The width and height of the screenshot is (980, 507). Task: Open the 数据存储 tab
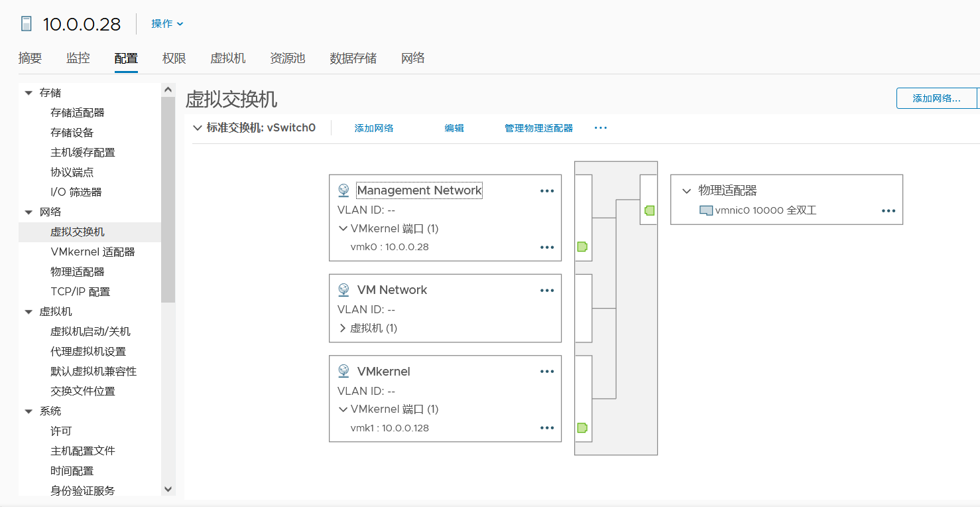(x=353, y=58)
